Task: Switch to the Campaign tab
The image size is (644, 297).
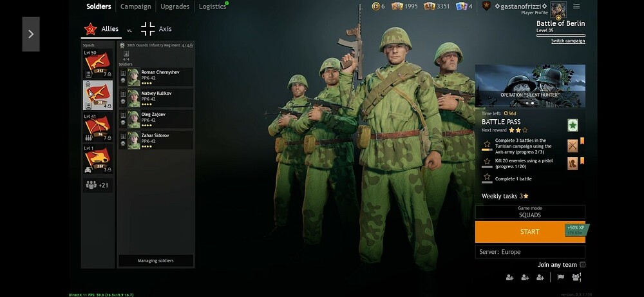Action: 135,6
